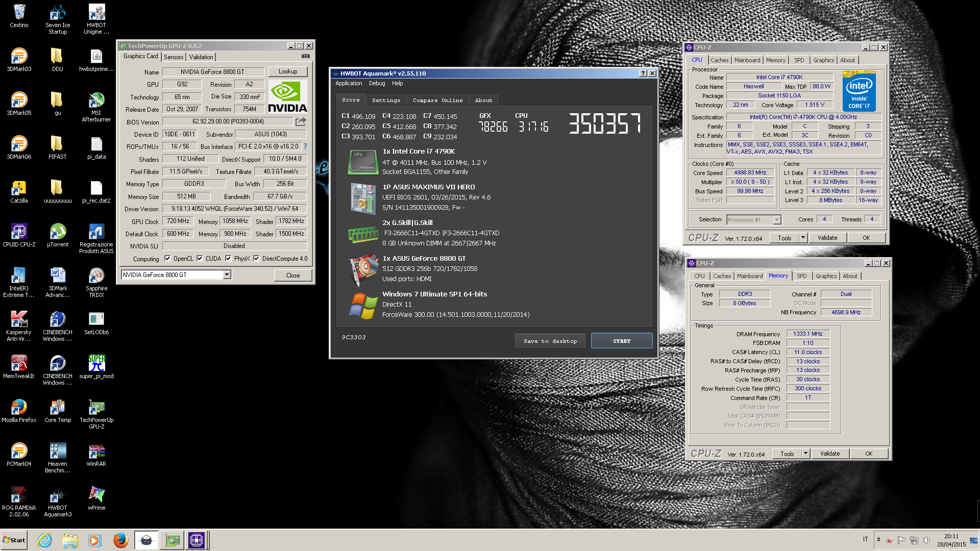Open Internet Explorer from taskbar
The height and width of the screenshot is (551, 980).
[45, 540]
